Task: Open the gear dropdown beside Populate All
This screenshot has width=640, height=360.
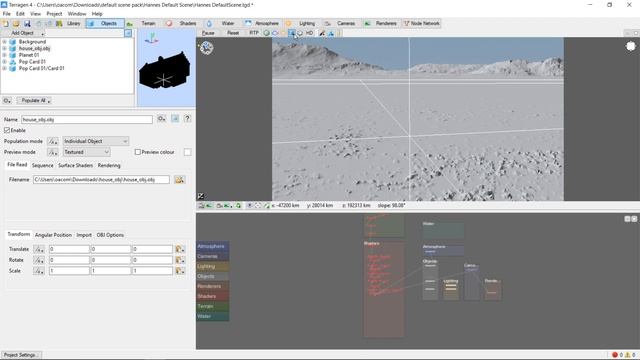Action: pos(7,100)
